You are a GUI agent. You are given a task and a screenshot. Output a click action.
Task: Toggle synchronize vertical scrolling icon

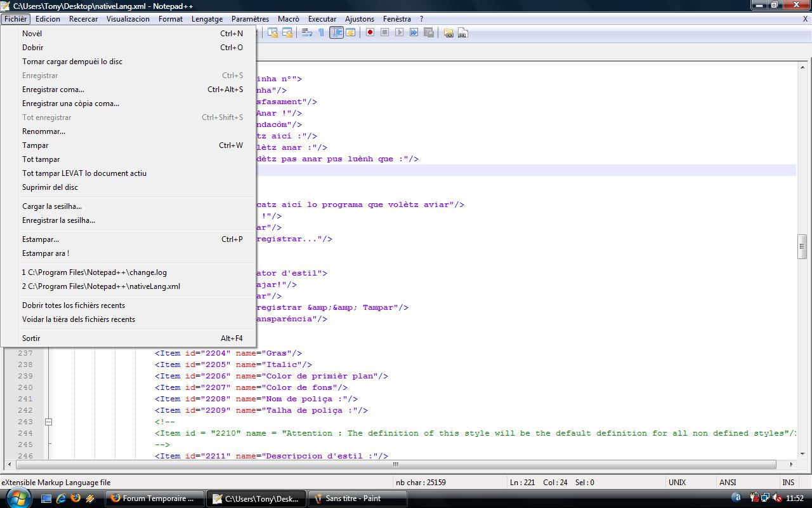click(273, 32)
